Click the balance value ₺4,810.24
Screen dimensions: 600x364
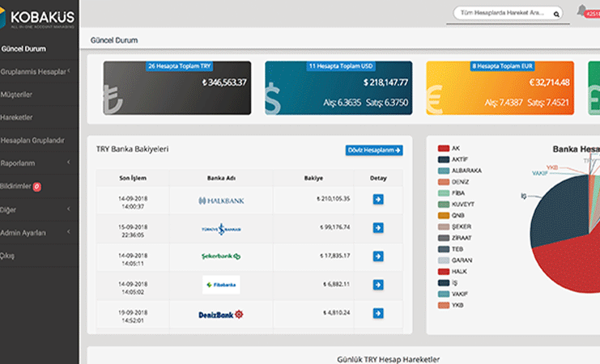pyautogui.click(x=336, y=312)
